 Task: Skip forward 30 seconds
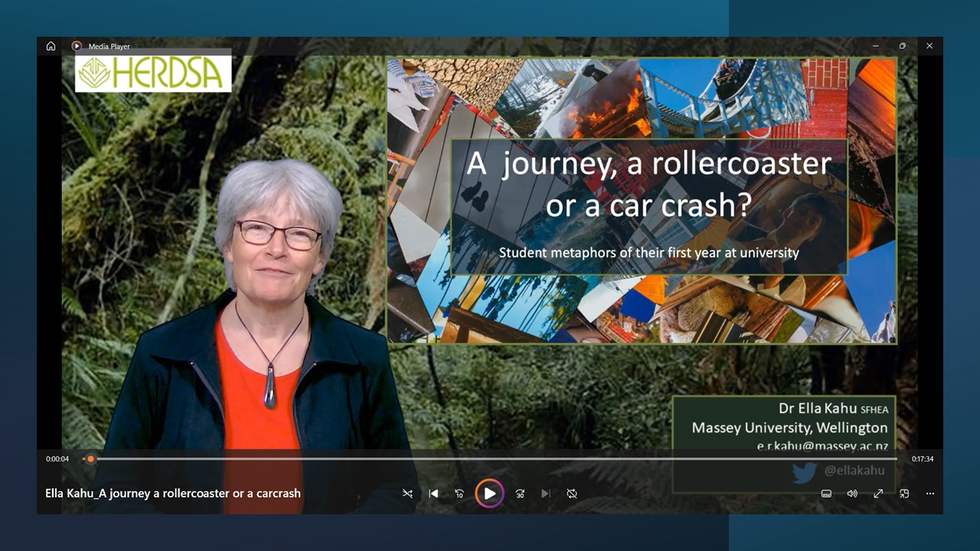point(519,494)
